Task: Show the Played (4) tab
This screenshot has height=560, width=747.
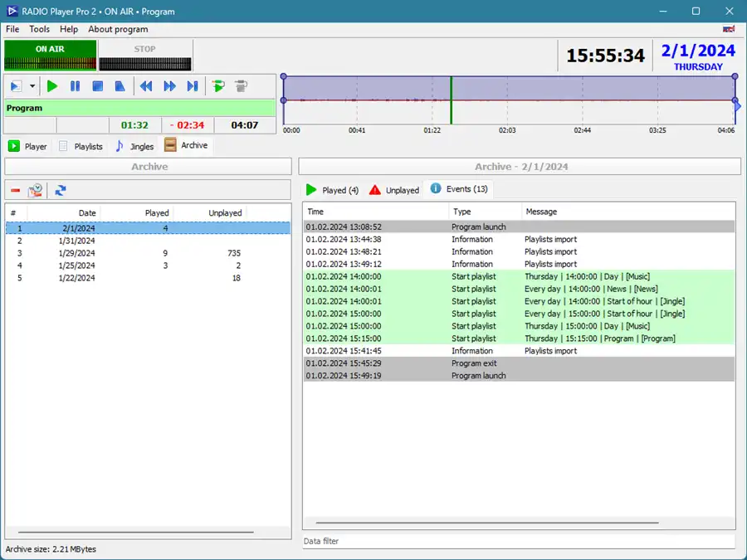Action: click(332, 190)
